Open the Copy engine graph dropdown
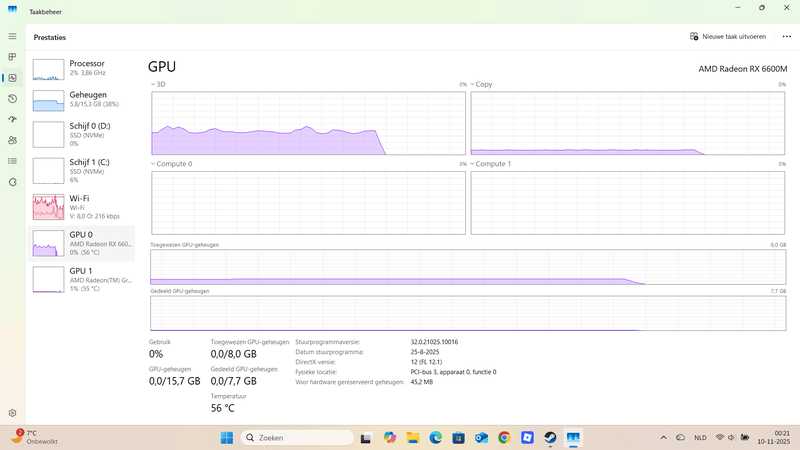Screen dimensions: 800x450 tap(481, 84)
